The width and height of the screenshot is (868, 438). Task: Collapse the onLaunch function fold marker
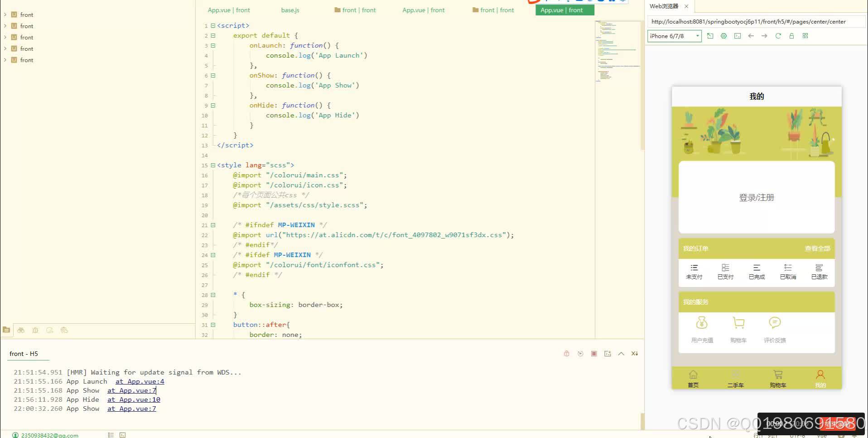point(213,45)
